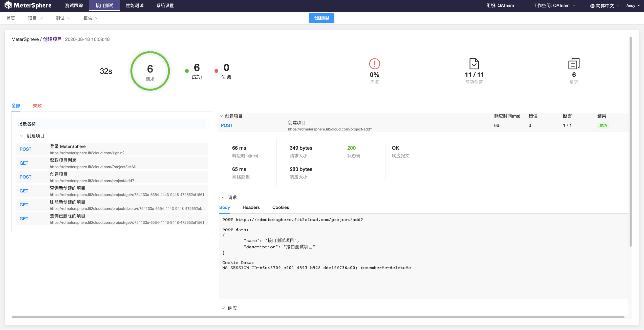
Task: Click the requests count document icon
Action: click(x=574, y=64)
